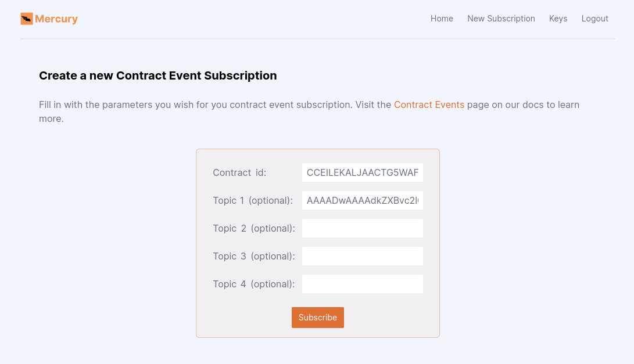The image size is (634, 364).
Task: Click the Contract Event Subscription heading
Action: (157, 75)
